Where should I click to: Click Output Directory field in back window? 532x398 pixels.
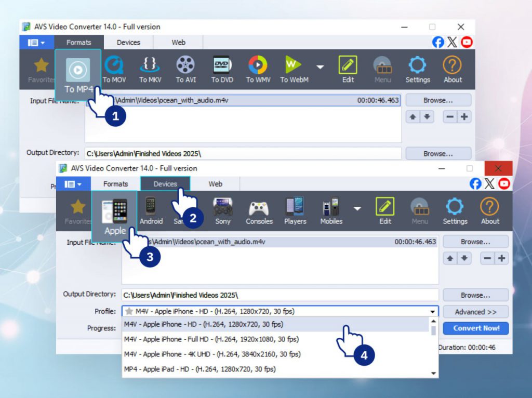click(x=243, y=154)
